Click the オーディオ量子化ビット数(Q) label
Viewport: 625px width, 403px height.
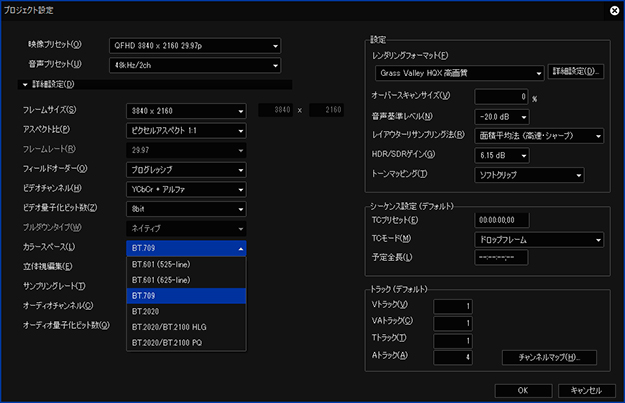[66, 325]
